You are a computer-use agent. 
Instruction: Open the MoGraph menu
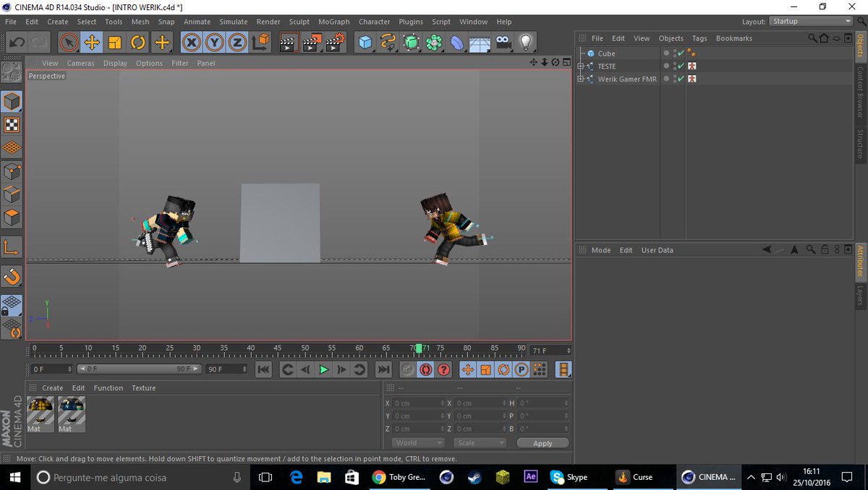pos(333,22)
